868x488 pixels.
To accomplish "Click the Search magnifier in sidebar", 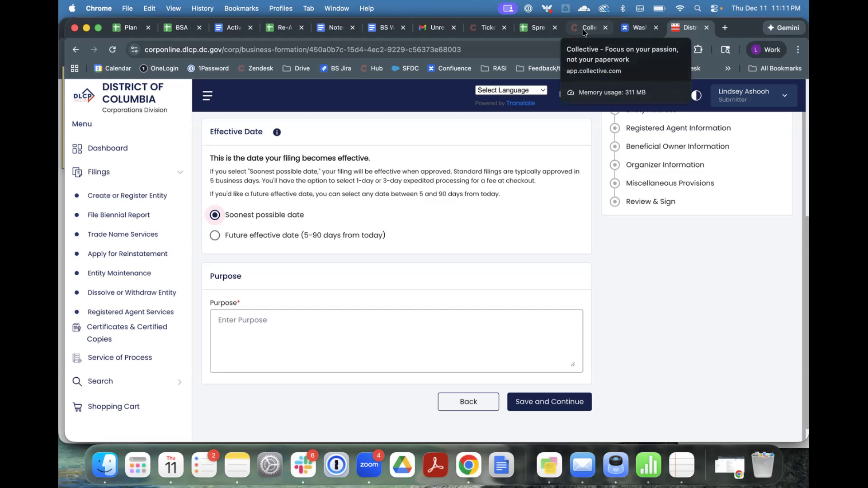I will point(77,381).
